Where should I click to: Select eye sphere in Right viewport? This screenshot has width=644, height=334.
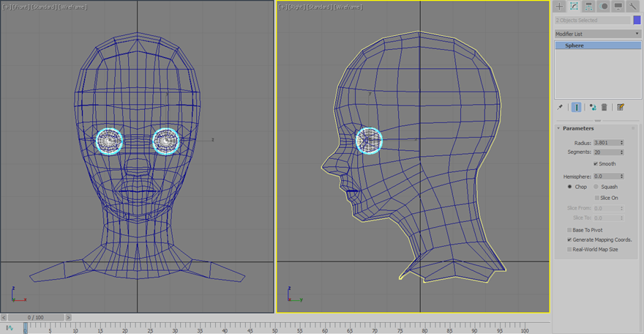(x=370, y=141)
